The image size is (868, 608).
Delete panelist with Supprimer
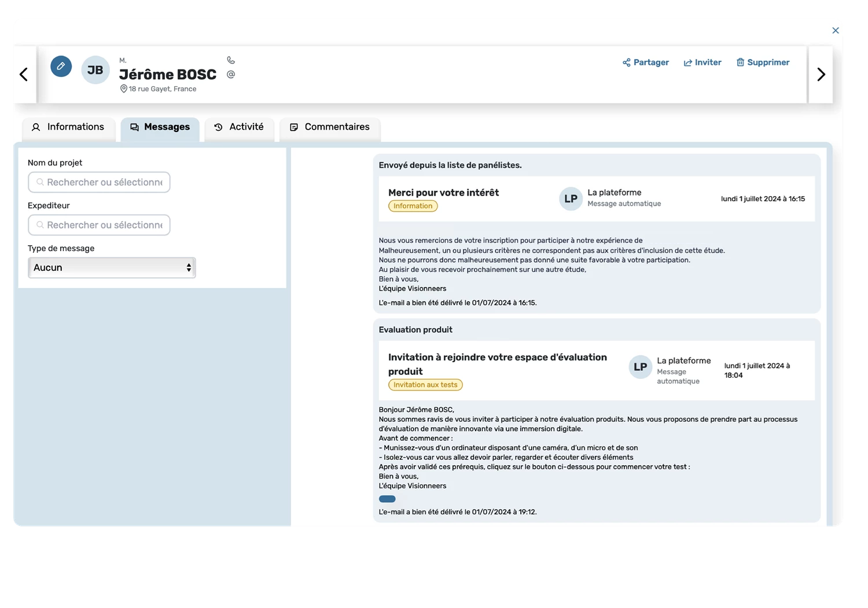(762, 62)
